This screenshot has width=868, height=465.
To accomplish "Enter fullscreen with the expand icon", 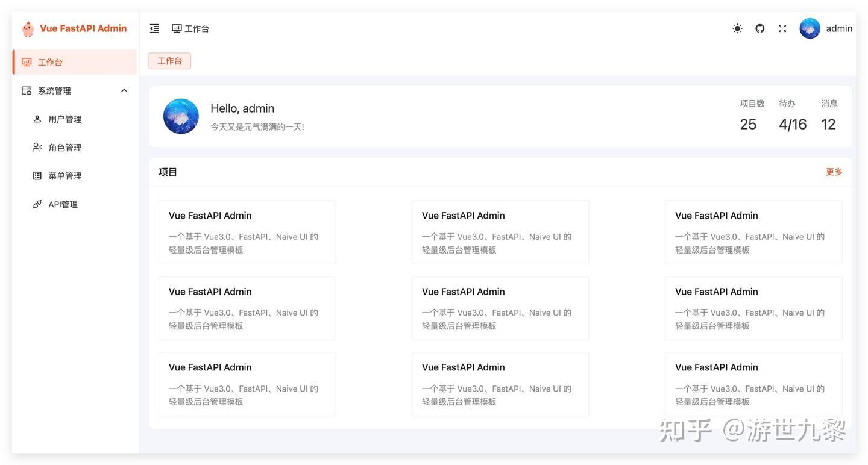I will coord(782,28).
